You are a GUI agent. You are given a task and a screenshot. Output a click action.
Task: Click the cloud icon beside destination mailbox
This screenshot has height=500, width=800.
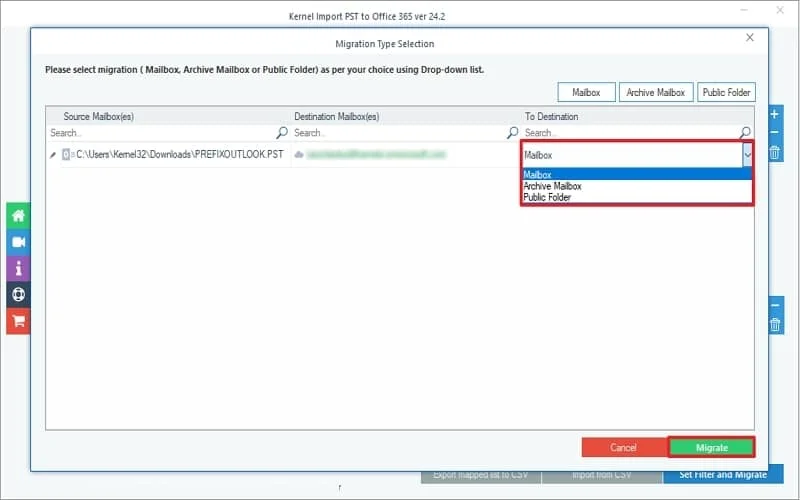coord(299,154)
